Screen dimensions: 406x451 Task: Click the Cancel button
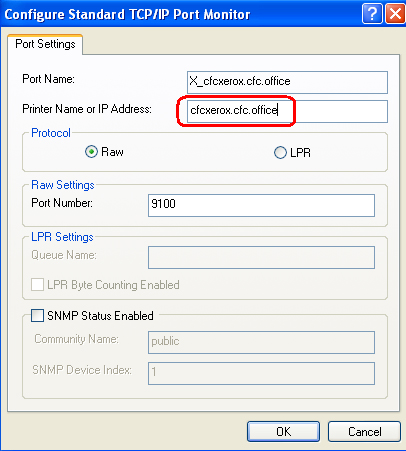click(x=364, y=432)
